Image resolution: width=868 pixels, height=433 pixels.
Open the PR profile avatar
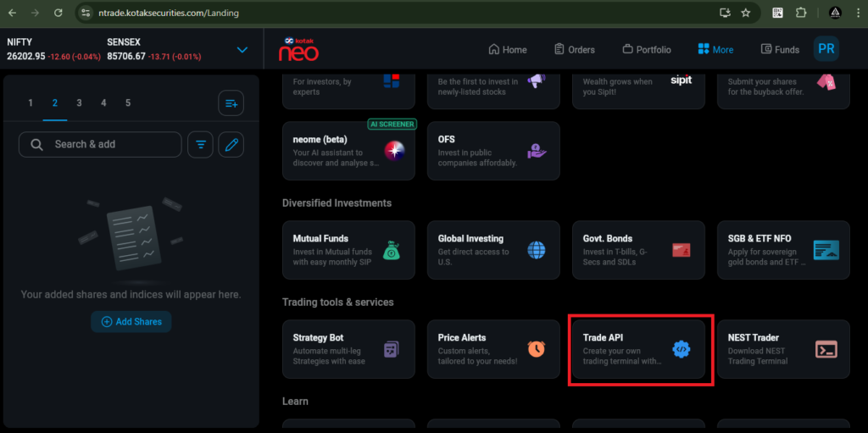(826, 49)
